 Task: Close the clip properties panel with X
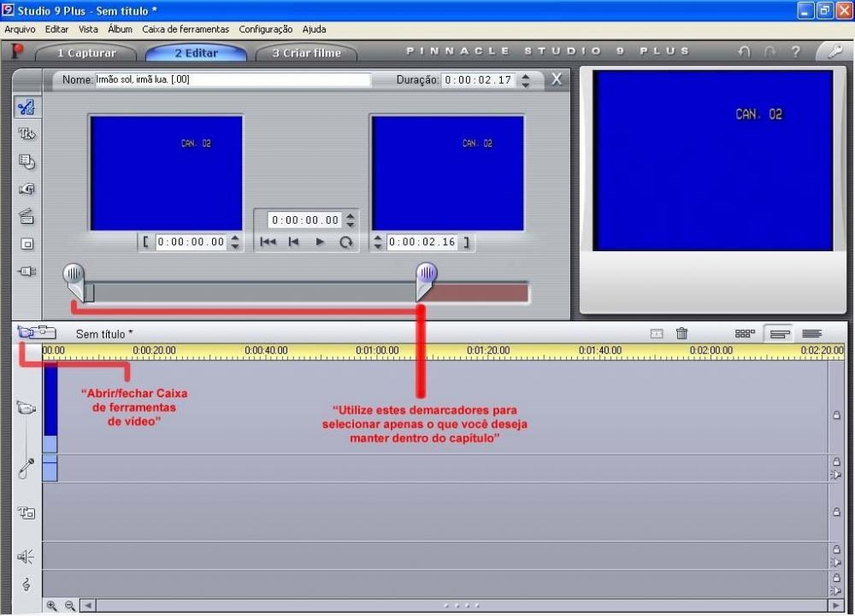point(557,79)
